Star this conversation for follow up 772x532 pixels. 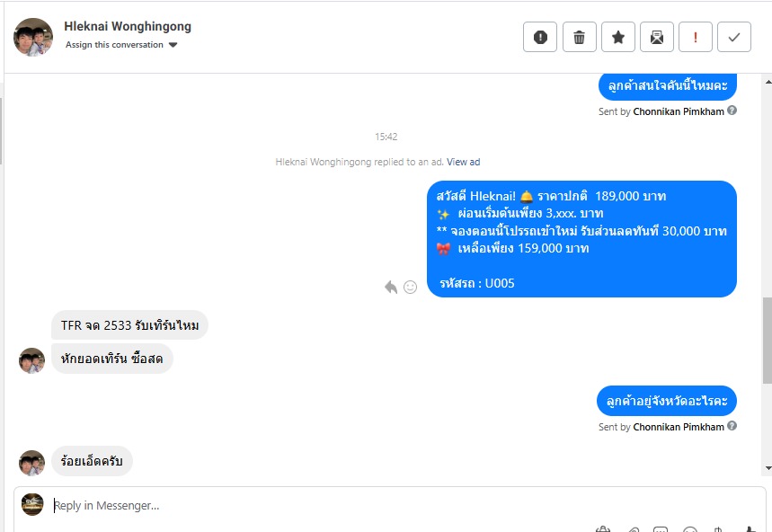[618, 37]
